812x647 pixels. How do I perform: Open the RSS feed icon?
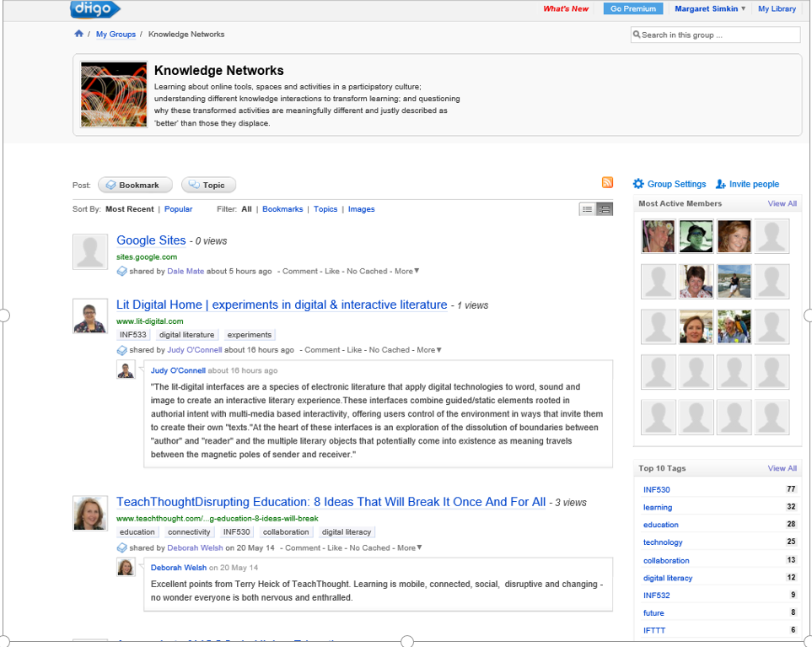[x=607, y=183]
